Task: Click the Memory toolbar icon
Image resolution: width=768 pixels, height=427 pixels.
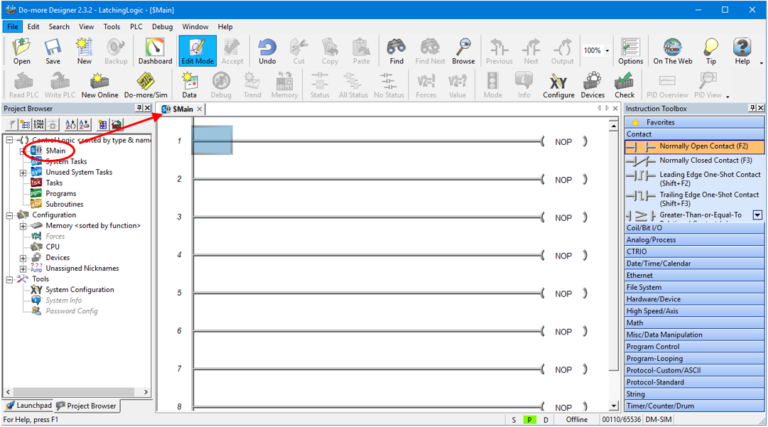Action: tap(284, 85)
